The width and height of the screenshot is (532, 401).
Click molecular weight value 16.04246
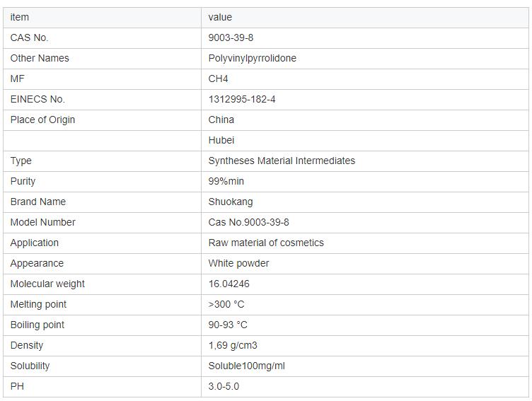(x=229, y=284)
